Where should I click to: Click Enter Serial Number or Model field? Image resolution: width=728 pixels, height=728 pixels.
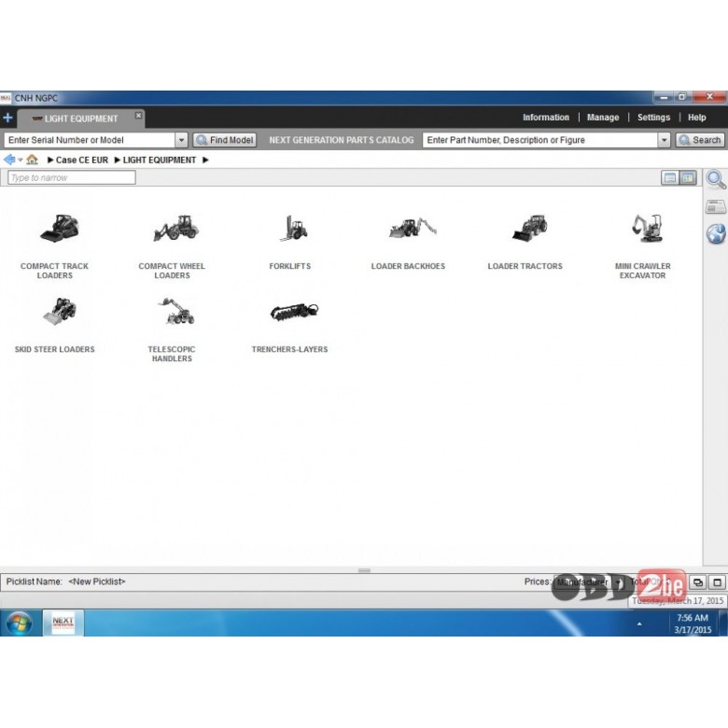point(90,140)
